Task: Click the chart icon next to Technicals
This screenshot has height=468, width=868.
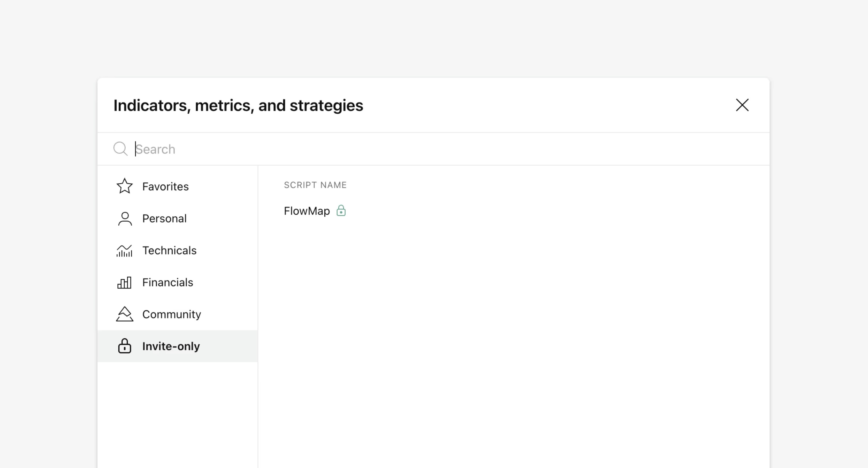Action: click(124, 250)
